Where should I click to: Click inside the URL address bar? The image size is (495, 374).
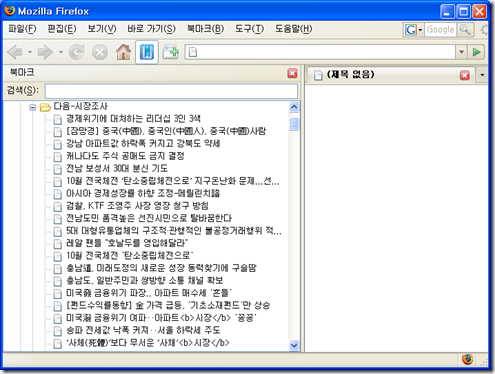pyautogui.click(x=320, y=52)
